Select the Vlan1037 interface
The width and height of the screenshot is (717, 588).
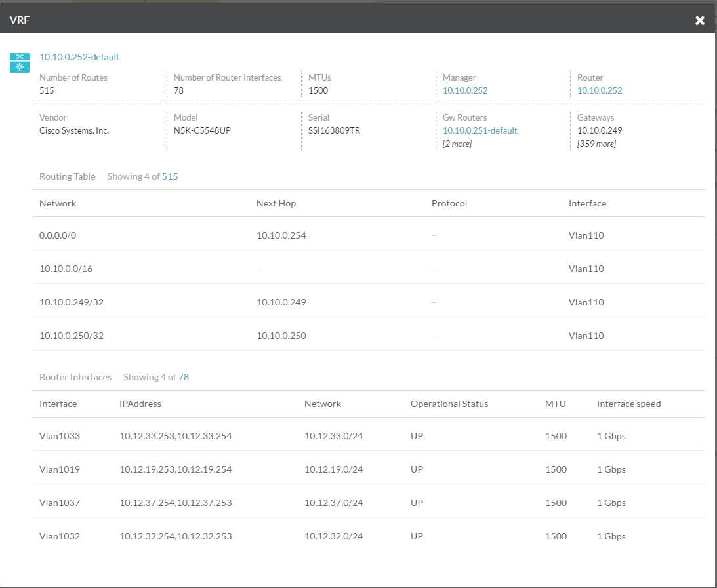(60, 503)
